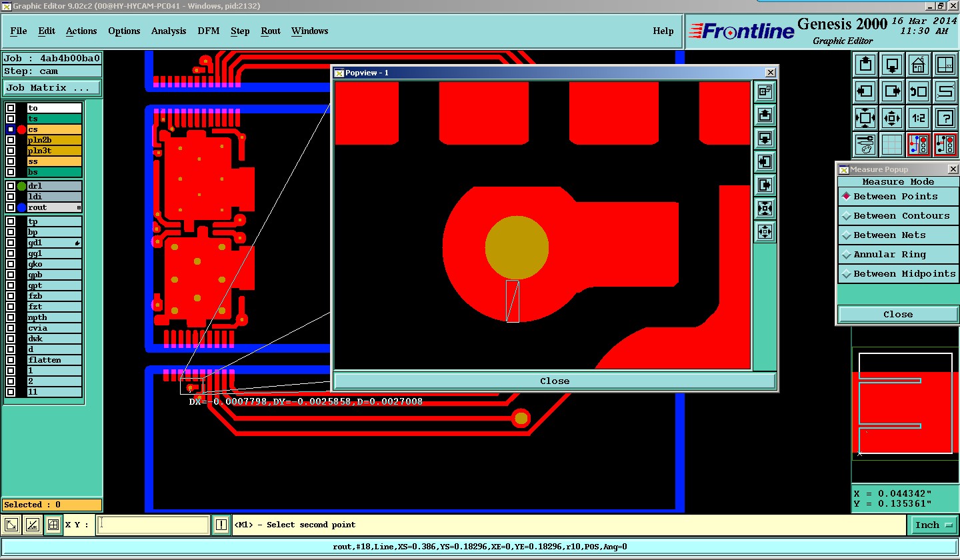
Task: Toggle checkbox for layer flatten
Action: (11, 360)
